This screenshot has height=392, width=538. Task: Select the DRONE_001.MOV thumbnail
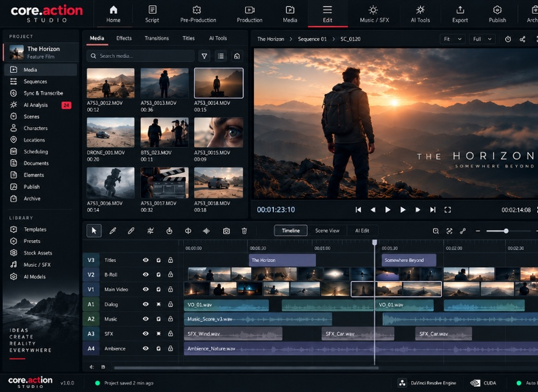[111, 132]
